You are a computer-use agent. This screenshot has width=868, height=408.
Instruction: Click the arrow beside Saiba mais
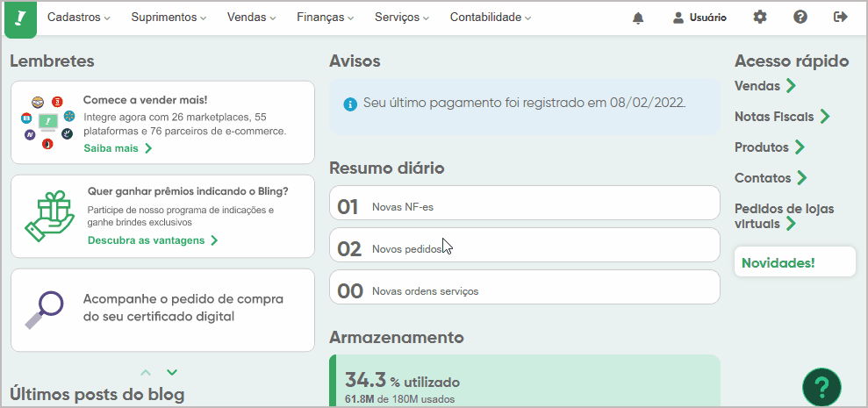(147, 148)
